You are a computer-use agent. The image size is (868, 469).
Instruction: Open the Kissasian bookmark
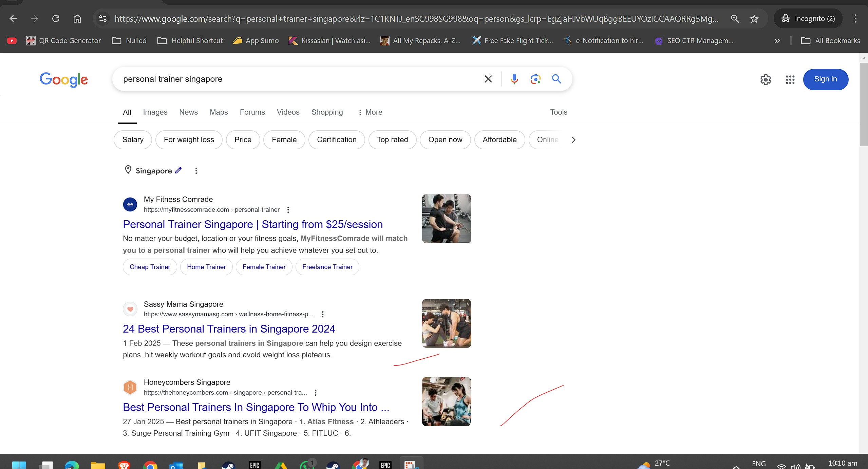coord(329,41)
